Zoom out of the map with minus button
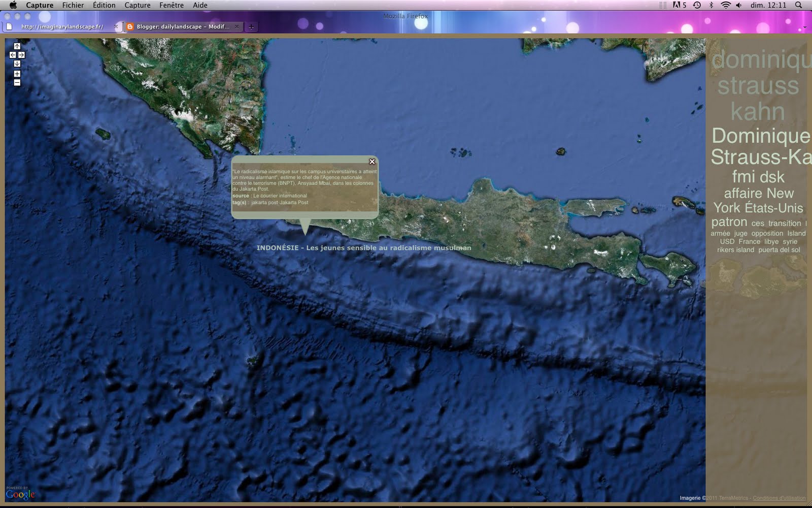This screenshot has width=812, height=508. [17, 82]
